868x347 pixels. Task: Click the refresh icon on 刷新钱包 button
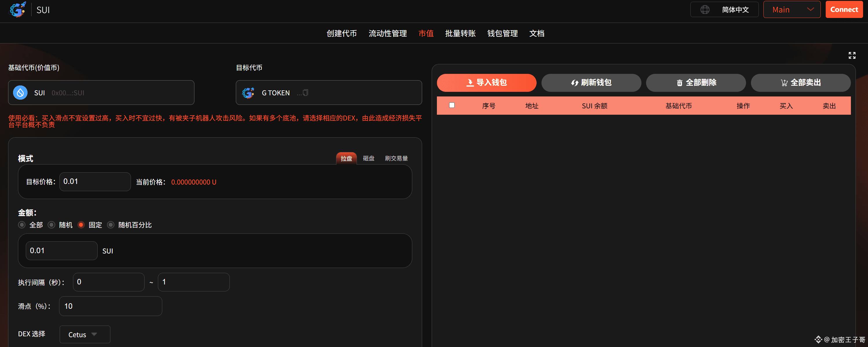[x=575, y=83]
